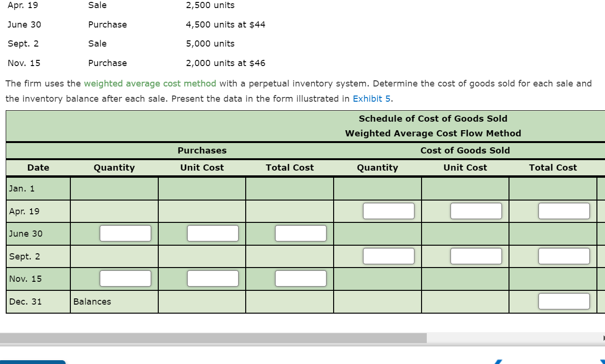
Task: Click the Nov. 15 purchase Total Cost field
Action: (301, 278)
